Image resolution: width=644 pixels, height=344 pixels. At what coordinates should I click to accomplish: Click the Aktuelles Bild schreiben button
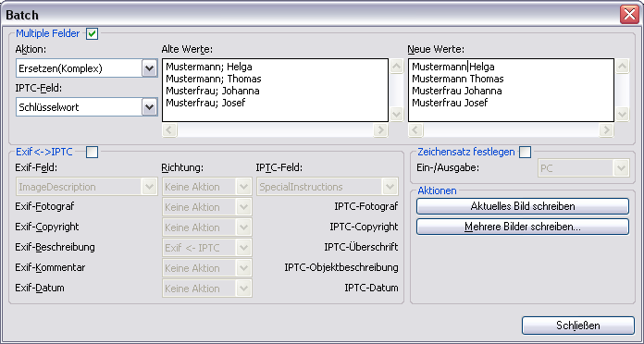point(523,206)
